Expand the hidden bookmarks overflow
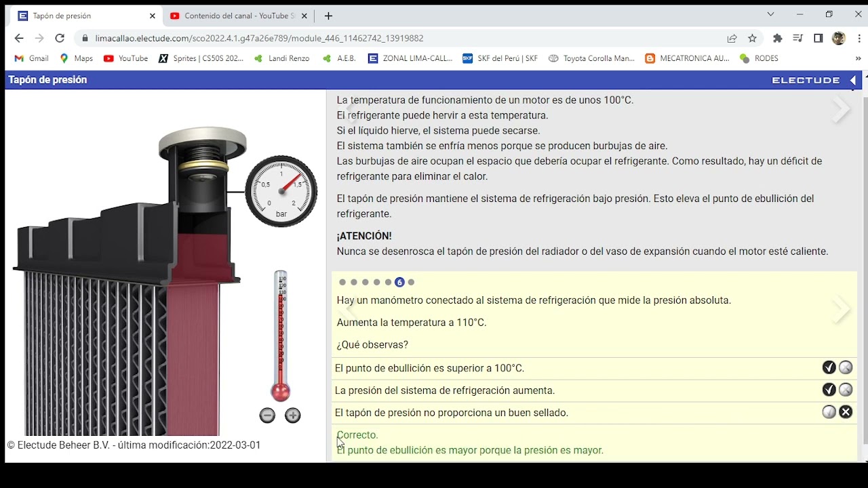This screenshot has width=868, height=488. 858,58
